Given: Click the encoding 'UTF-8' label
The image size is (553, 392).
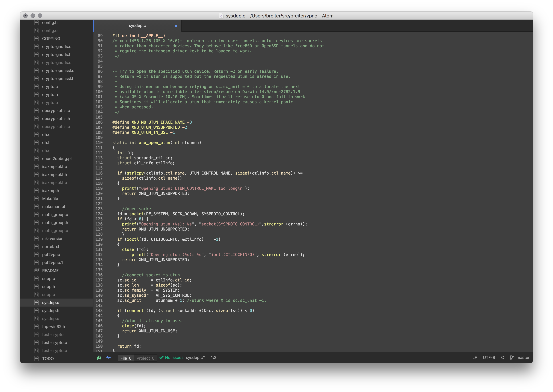Looking at the screenshot, I should click(489, 358).
